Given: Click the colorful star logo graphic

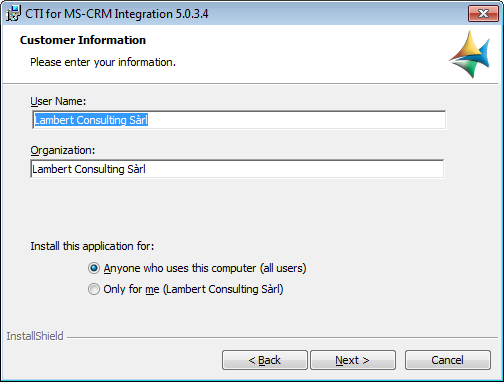Looking at the screenshot, I should click(x=469, y=54).
